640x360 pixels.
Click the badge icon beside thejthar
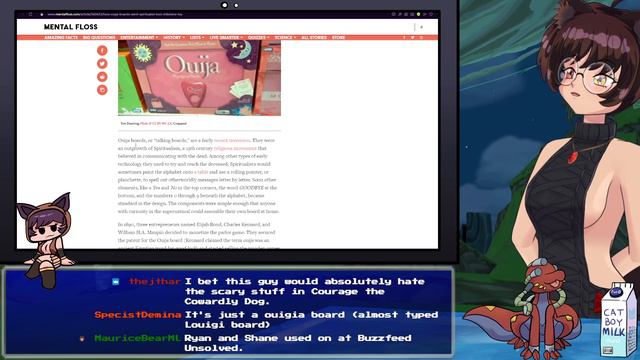(x=116, y=281)
